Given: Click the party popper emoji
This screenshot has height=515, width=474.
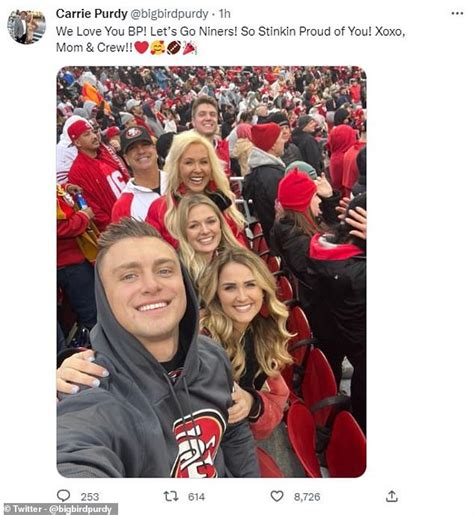Looking at the screenshot, I should coord(190,47).
